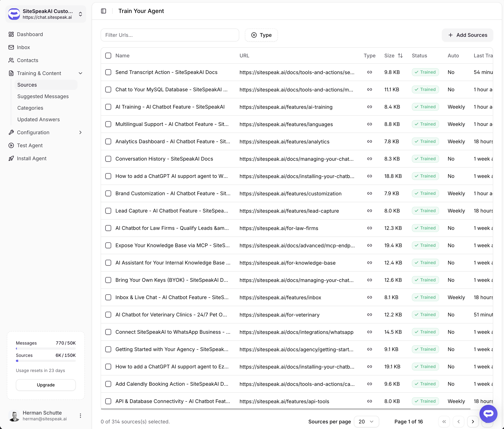Click link icon for Send Transcript Action row
Screen dimensions: 504x429
[x=370, y=72]
